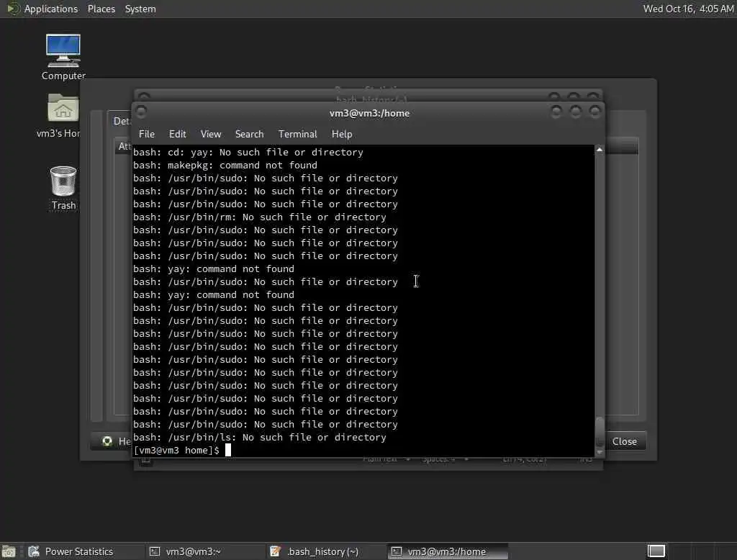
Task: Click the terminal scrollbar thumb
Action: point(600,432)
